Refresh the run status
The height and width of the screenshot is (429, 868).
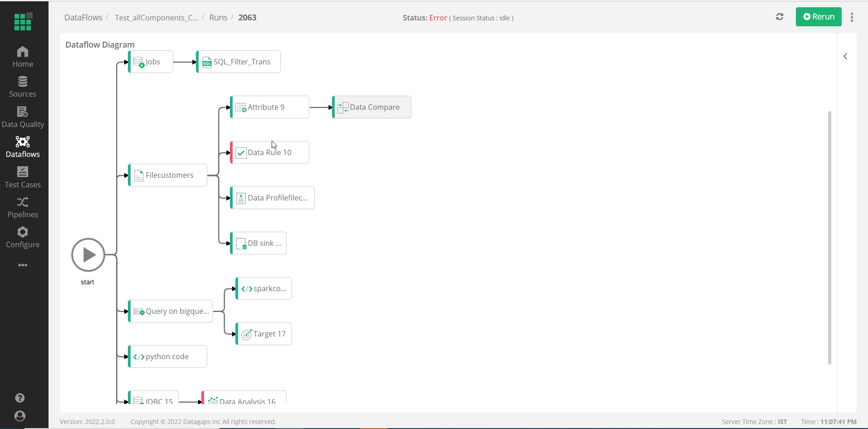tap(780, 17)
